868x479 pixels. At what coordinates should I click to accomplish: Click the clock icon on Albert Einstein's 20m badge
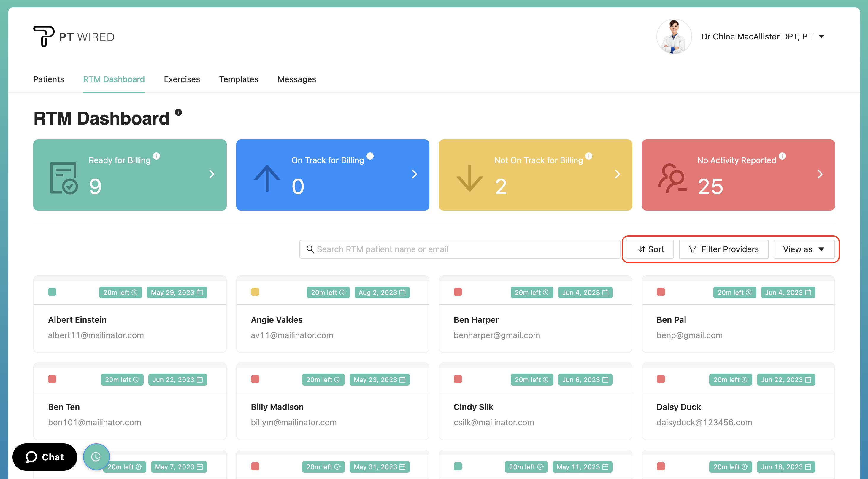(135, 292)
